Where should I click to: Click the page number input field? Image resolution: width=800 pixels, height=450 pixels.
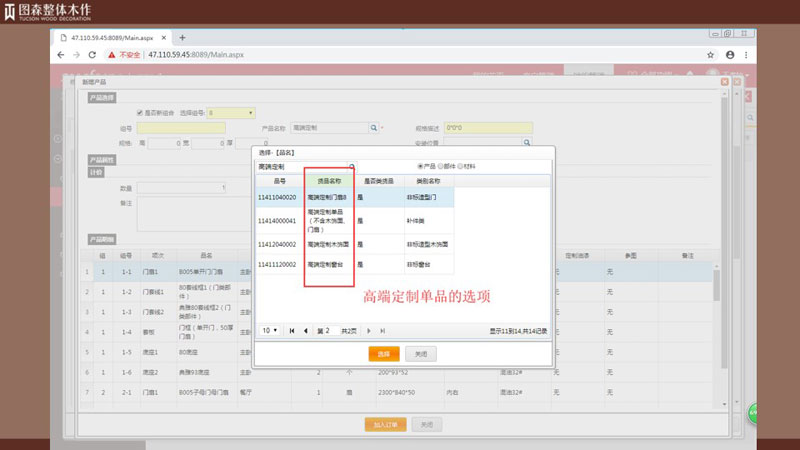(329, 330)
